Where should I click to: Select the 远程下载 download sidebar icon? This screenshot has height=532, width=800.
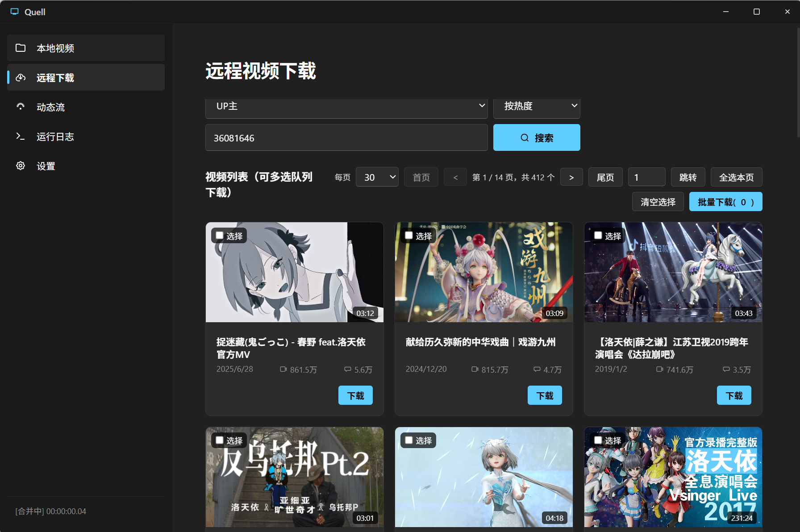coord(21,77)
